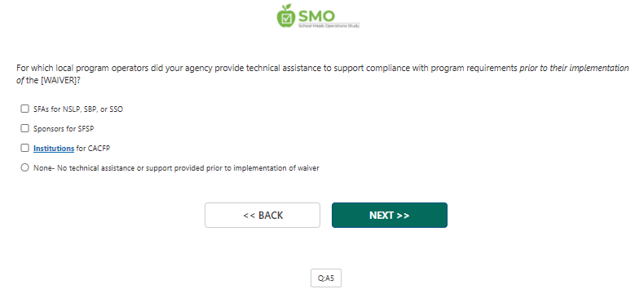This screenshot has width=644, height=298.
Task: Select the None radio button option
Action: [x=25, y=167]
